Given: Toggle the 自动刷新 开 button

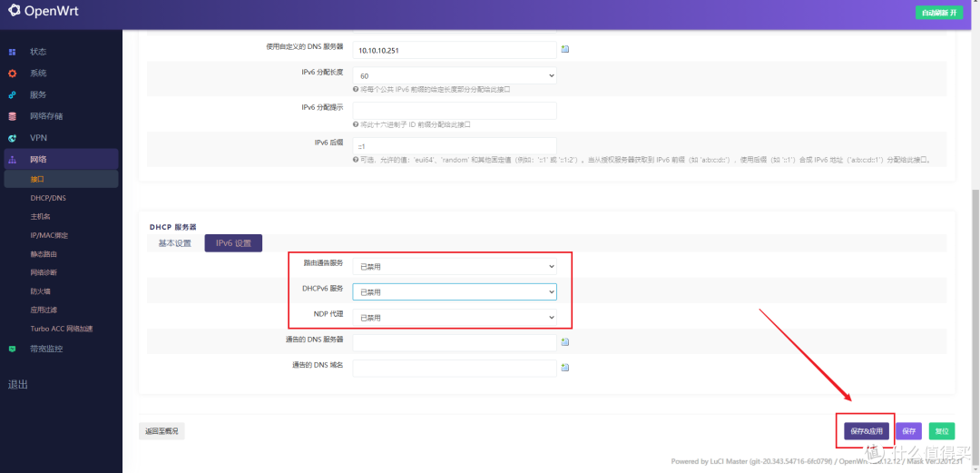Looking at the screenshot, I should (939, 13).
